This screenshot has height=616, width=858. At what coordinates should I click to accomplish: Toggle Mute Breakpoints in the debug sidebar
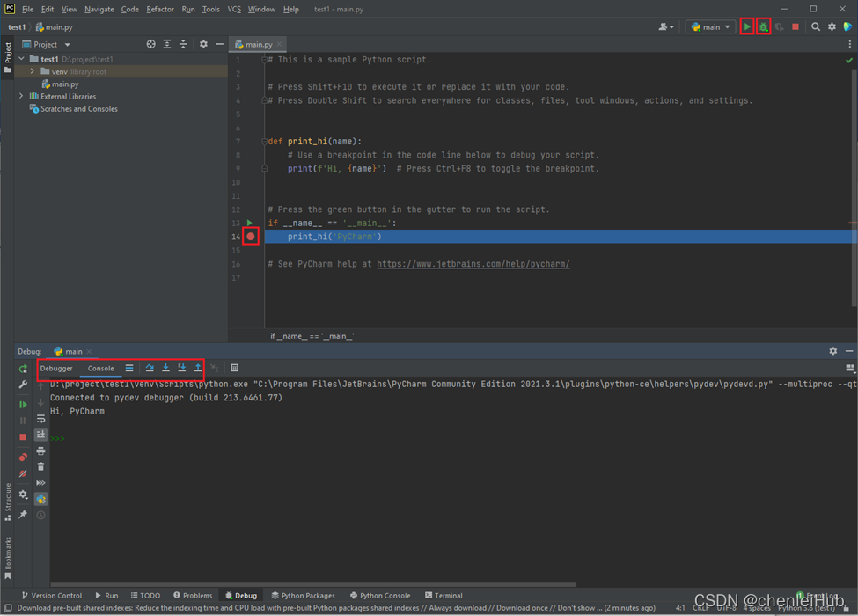23,474
